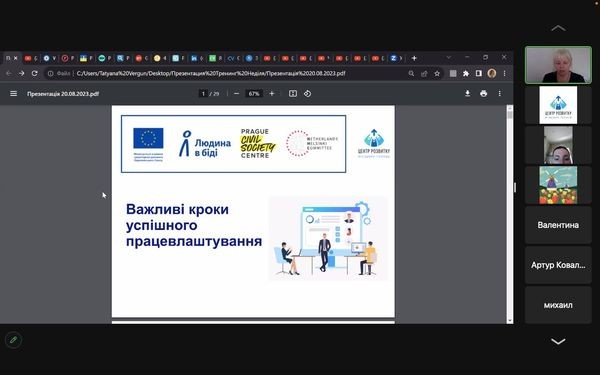This screenshot has width=600, height=375.
Task: Click the annotation pencil icon
Action: [13, 340]
